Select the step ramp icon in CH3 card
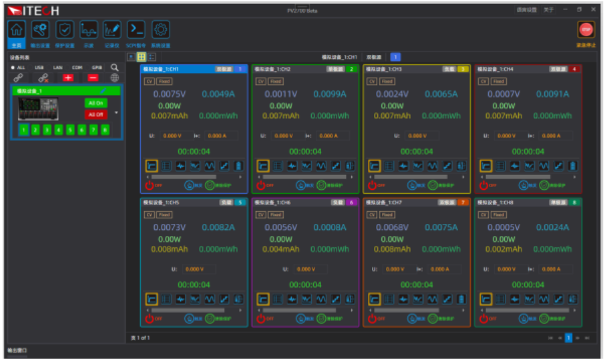 pos(446,166)
